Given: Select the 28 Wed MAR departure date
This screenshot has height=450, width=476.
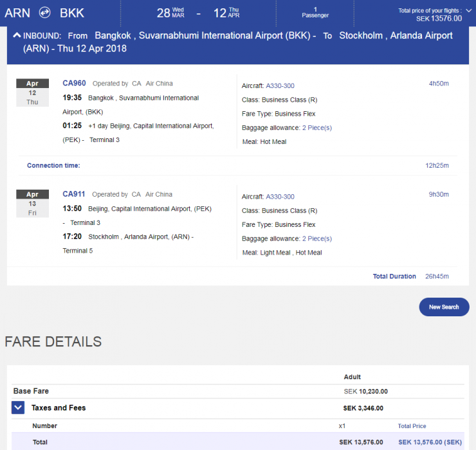Looking at the screenshot, I should [171, 13].
